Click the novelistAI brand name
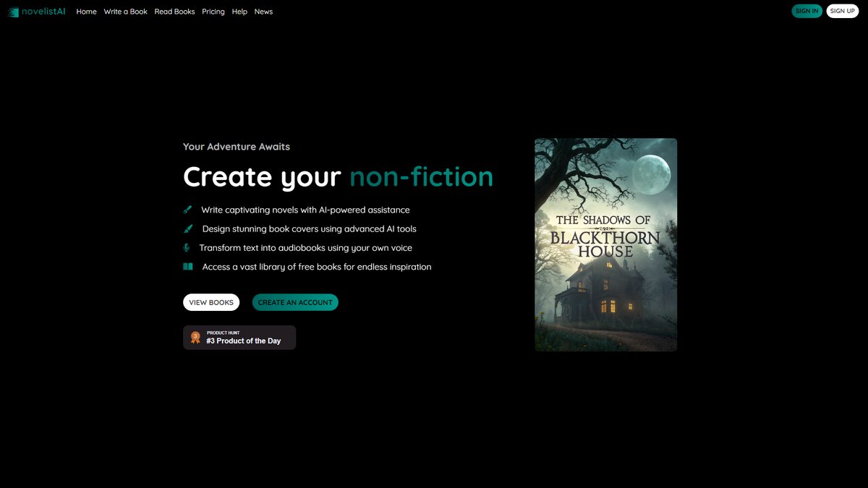This screenshot has width=868, height=488. point(43,12)
